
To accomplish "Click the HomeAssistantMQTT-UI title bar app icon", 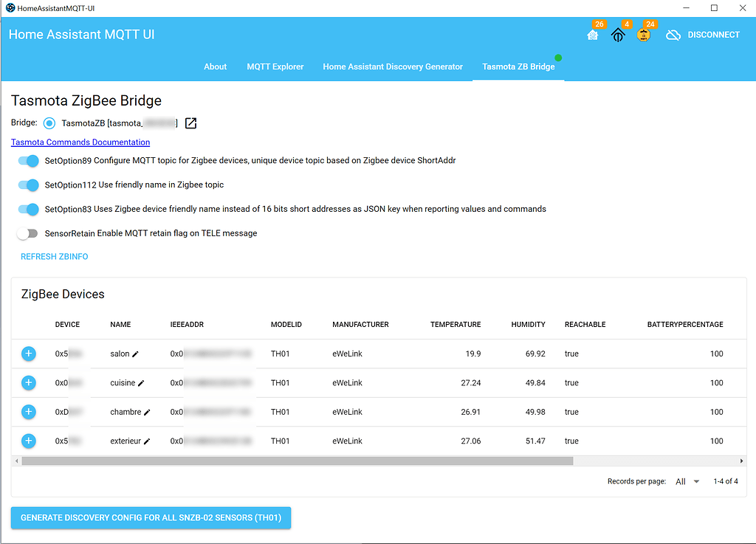I will point(10,8).
